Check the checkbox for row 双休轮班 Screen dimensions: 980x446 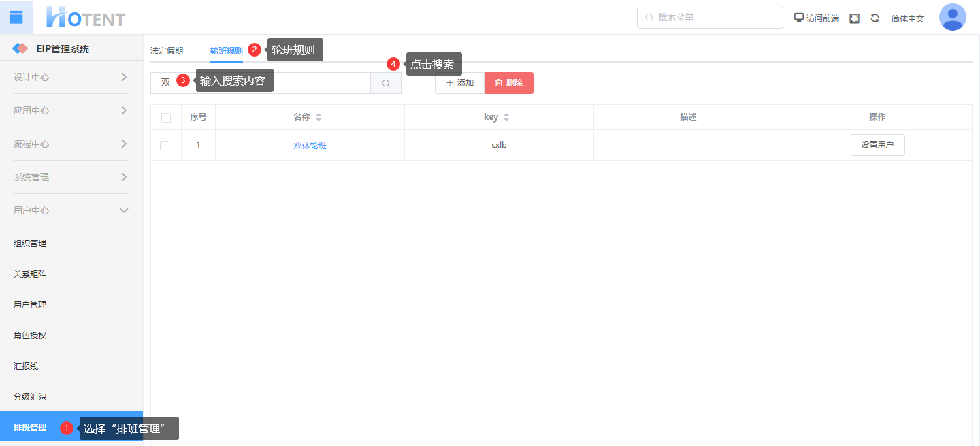pos(165,145)
